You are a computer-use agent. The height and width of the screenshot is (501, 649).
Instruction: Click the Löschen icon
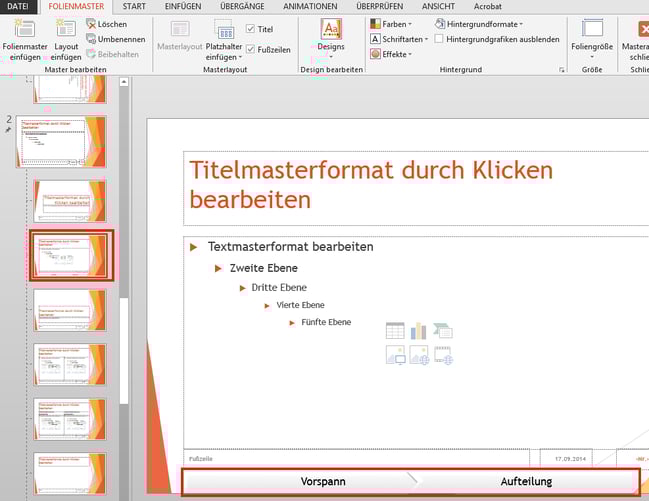click(x=91, y=24)
